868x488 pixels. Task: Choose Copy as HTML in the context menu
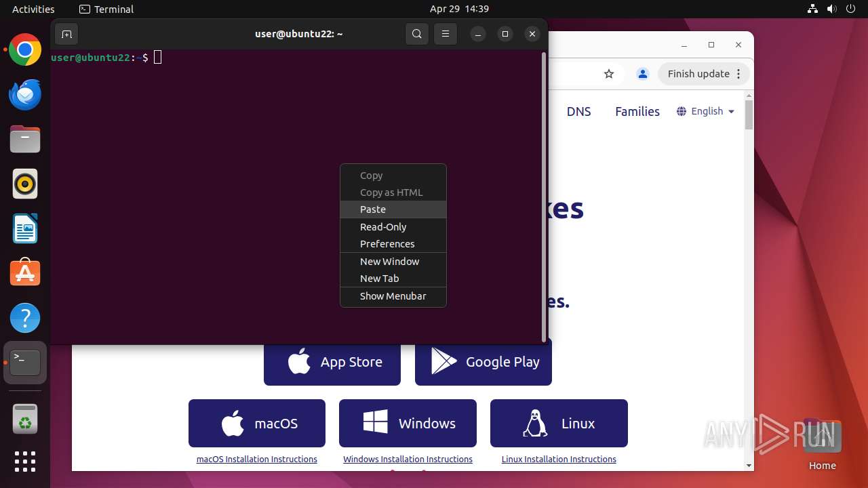click(x=393, y=192)
